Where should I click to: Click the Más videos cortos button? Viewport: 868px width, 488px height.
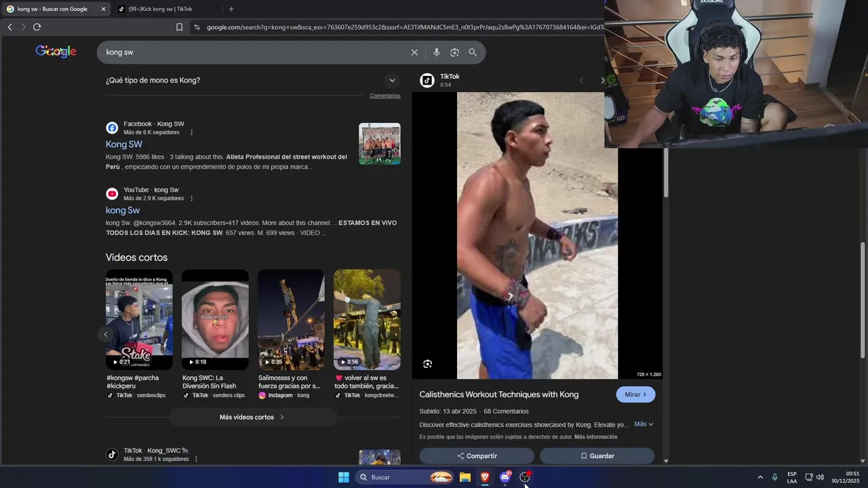(x=252, y=417)
